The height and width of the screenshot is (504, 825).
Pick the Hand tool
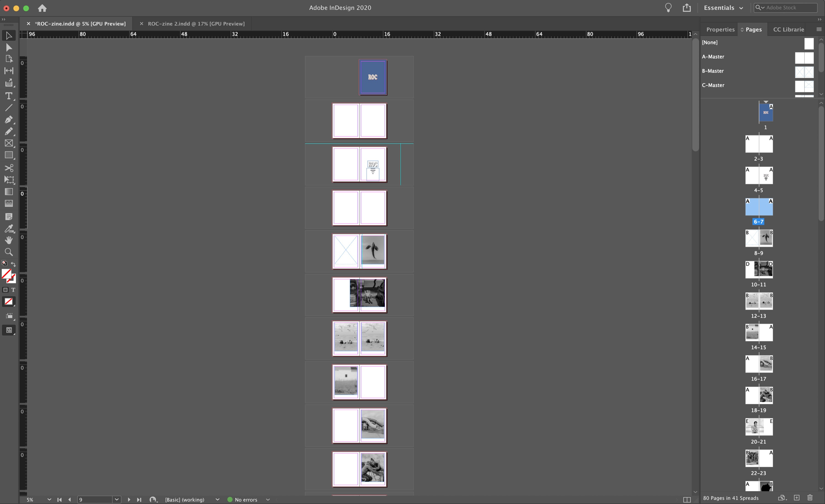point(9,240)
